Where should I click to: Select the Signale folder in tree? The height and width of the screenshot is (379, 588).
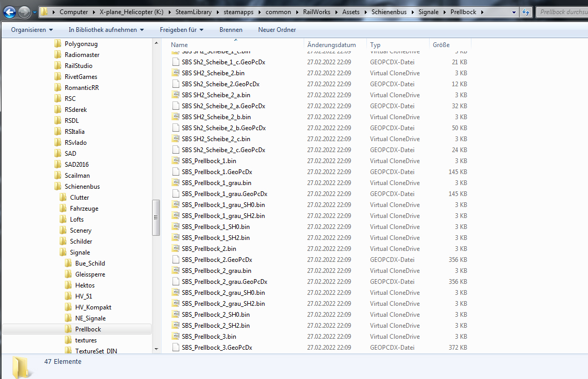tap(80, 252)
